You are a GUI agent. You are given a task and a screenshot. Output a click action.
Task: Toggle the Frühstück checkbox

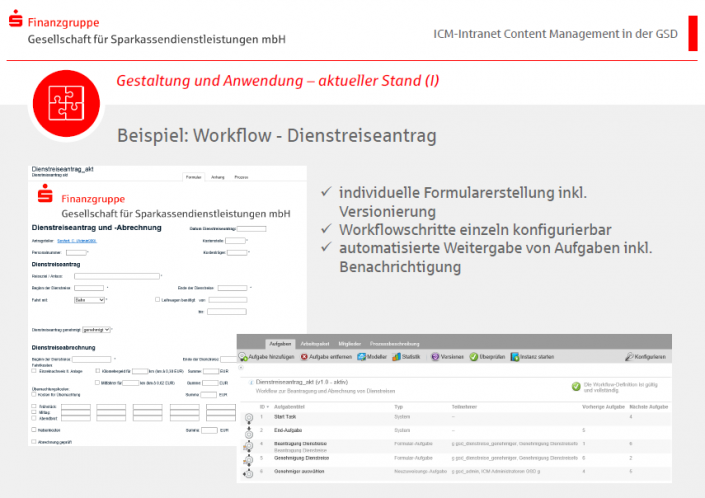pos(34,406)
